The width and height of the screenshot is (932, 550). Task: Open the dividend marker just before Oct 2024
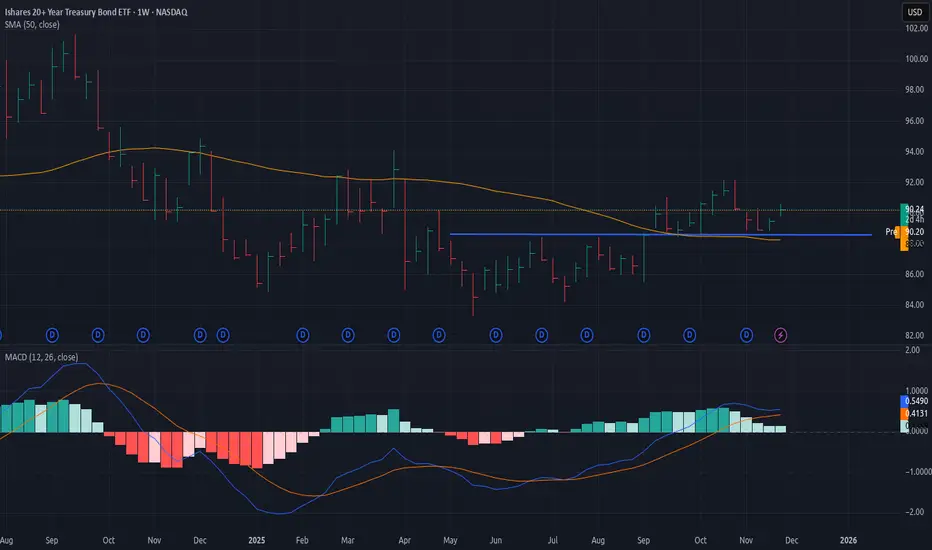[98, 335]
